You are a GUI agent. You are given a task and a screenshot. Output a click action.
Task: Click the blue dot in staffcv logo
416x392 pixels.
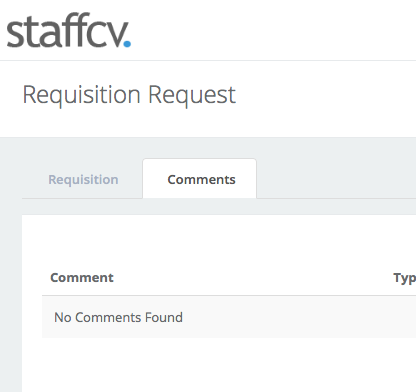tap(127, 43)
